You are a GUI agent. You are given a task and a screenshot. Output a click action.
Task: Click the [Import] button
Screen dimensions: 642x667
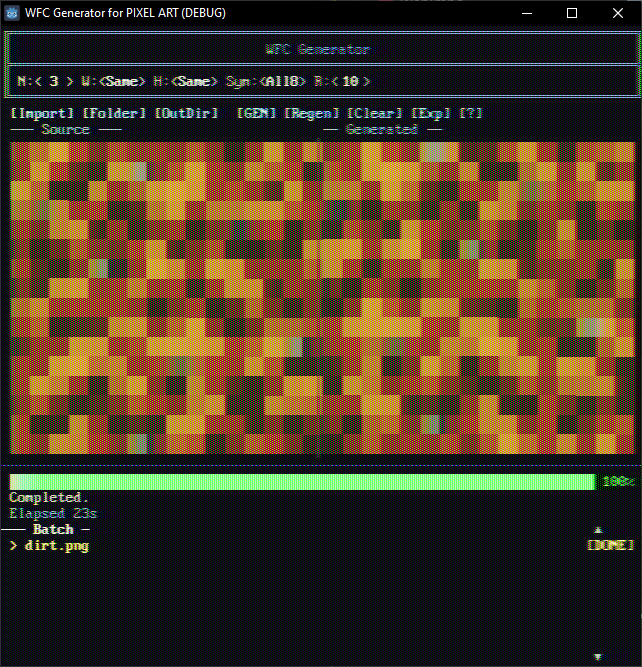(x=42, y=113)
